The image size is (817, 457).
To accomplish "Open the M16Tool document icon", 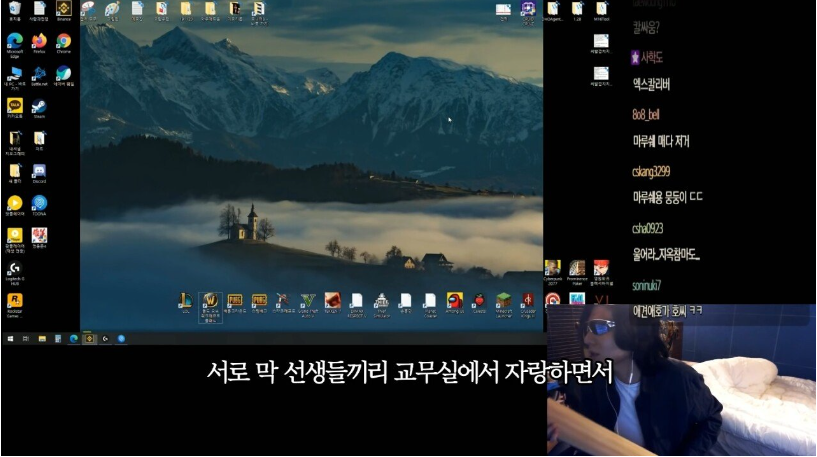I will click(601, 10).
